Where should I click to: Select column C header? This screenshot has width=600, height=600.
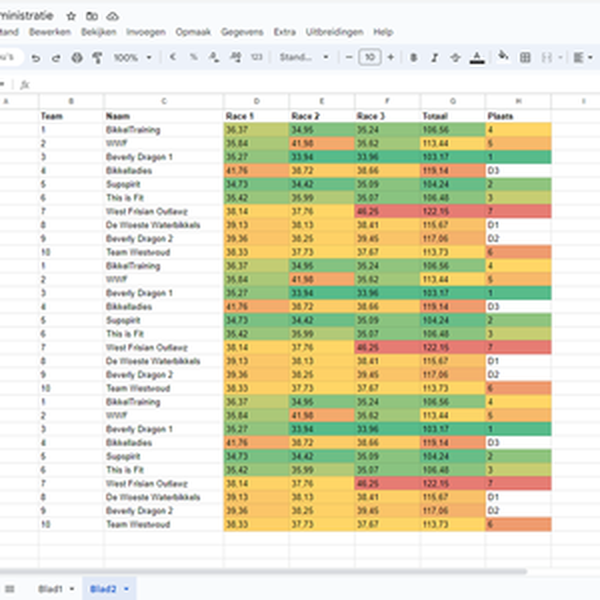(164, 101)
